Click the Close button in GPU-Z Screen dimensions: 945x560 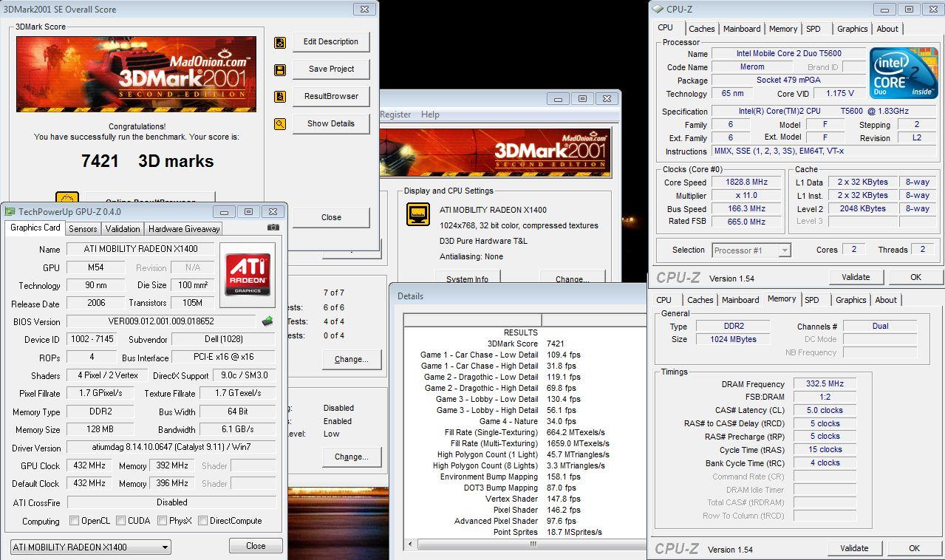tap(256, 546)
